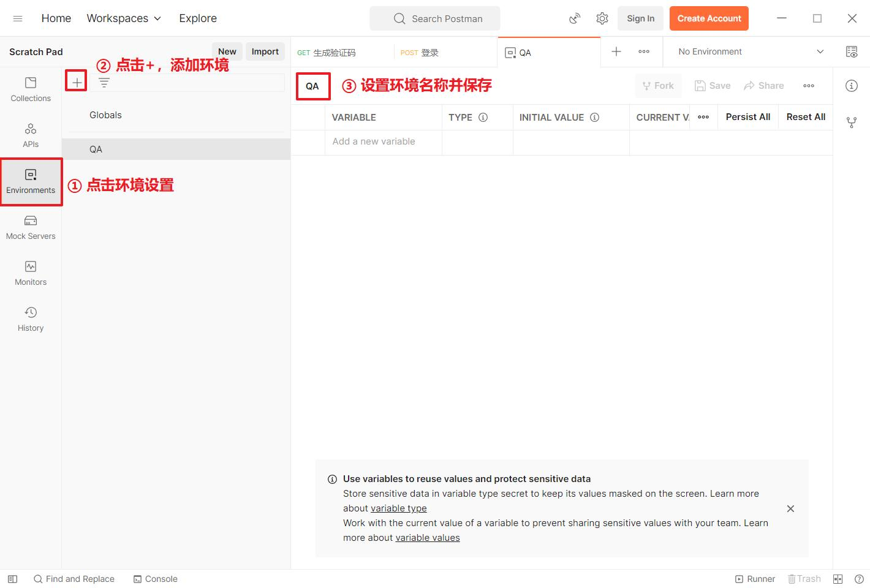Open the hamburger menu icon
Screen dimensions: 870x588
coord(18,18)
